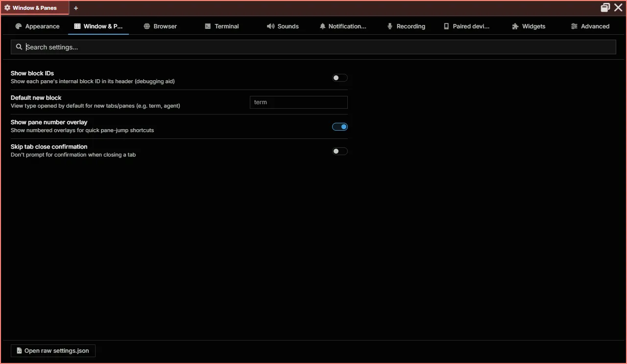Select the Window & Panes settings tab
This screenshot has height=364, width=627.
(x=98, y=26)
